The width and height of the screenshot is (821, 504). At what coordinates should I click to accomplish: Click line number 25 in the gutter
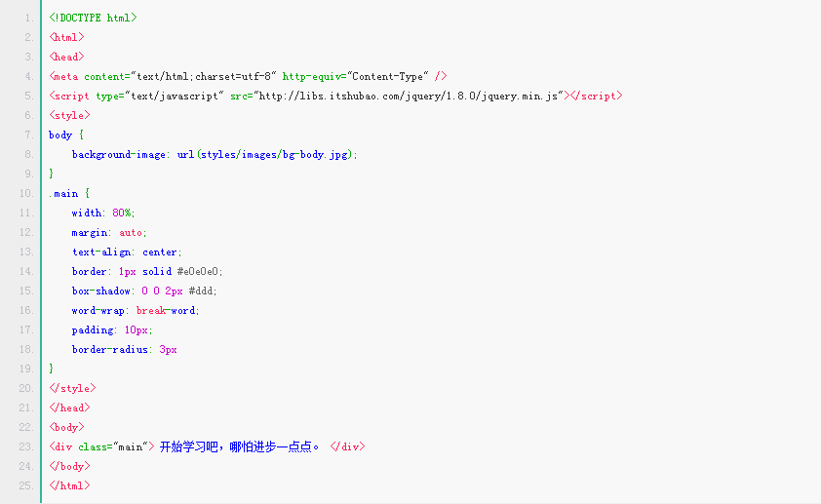click(26, 485)
